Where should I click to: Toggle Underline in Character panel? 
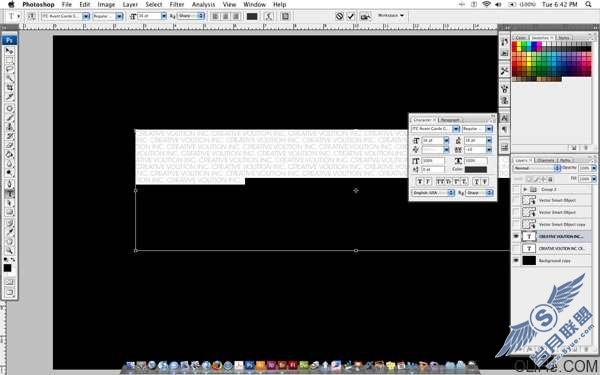pos(476,181)
